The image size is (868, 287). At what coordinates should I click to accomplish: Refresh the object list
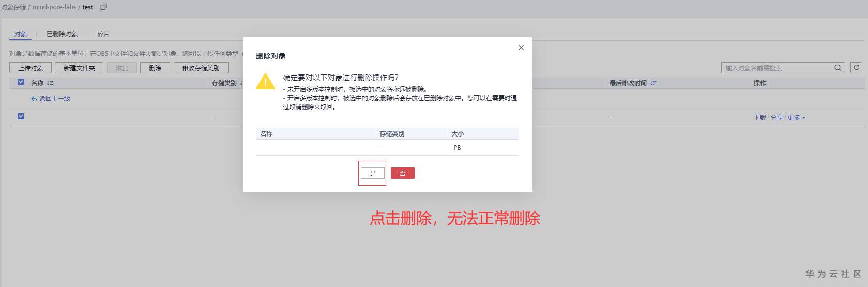click(x=856, y=68)
